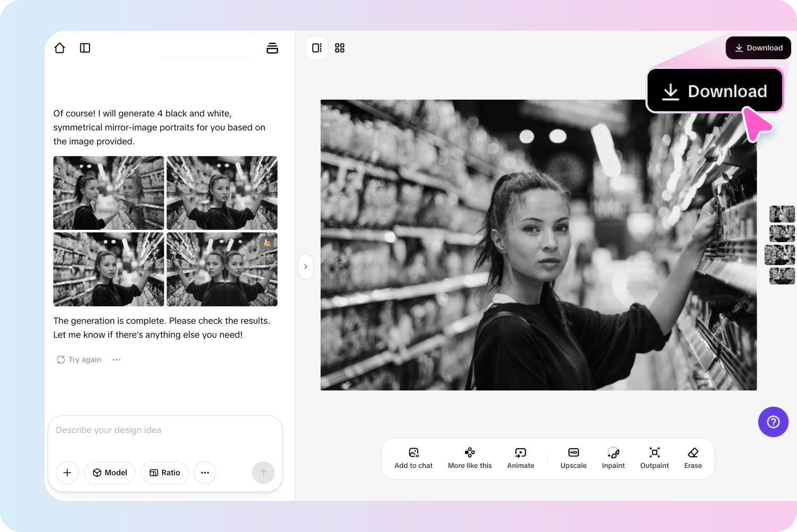Open top-left chat thumbnail with facing reflection

pyautogui.click(x=109, y=193)
